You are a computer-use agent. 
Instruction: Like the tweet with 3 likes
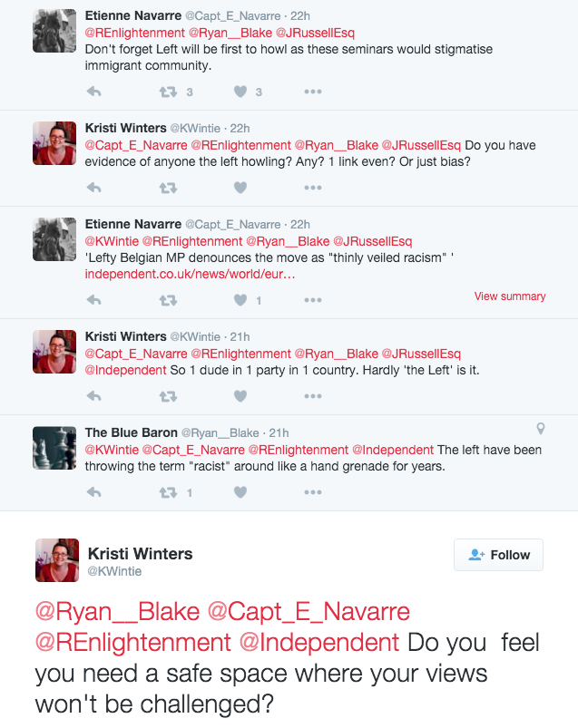tap(240, 92)
